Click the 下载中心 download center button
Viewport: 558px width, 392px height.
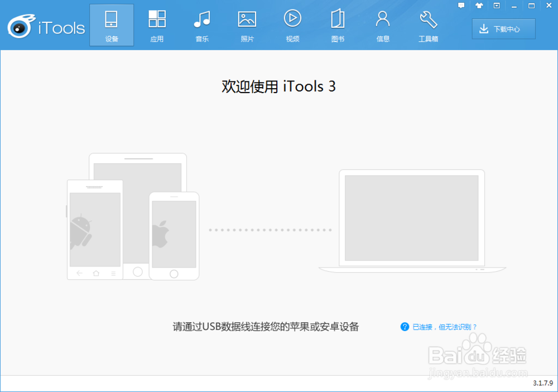tap(503, 29)
